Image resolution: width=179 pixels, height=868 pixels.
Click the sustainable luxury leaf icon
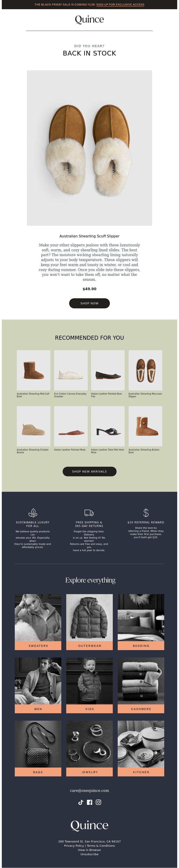point(33,513)
